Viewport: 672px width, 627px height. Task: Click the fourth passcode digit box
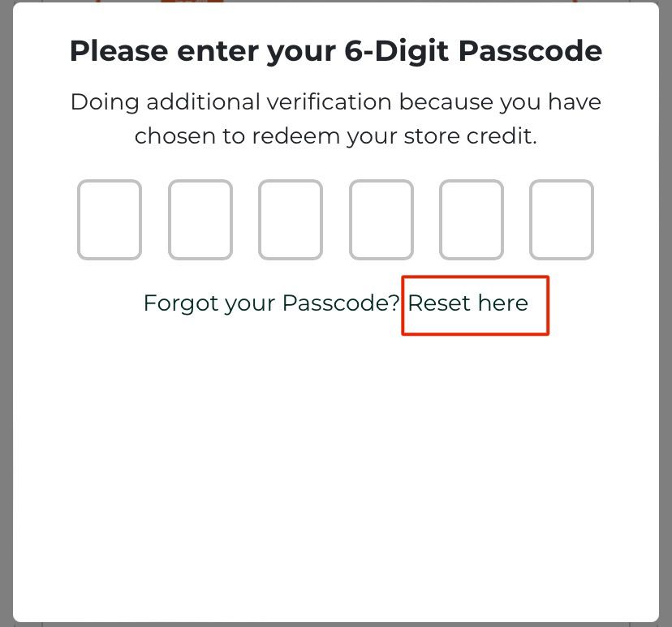pyautogui.click(x=381, y=220)
